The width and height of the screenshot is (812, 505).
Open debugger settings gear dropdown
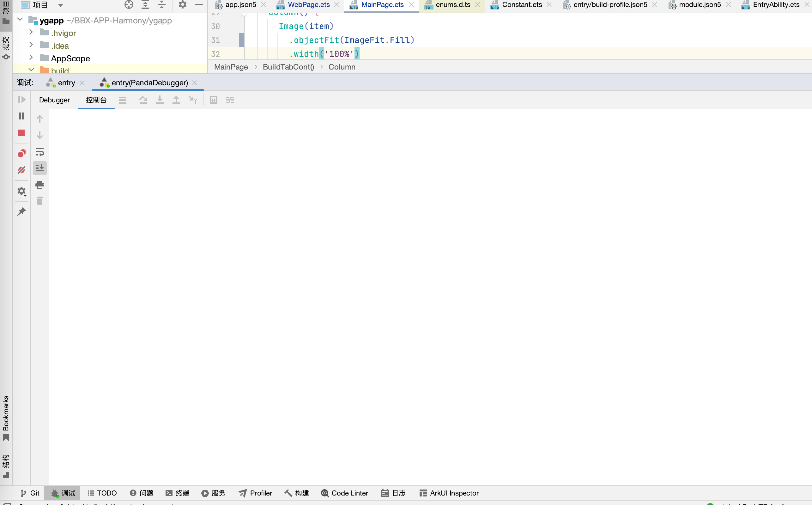coord(22,192)
